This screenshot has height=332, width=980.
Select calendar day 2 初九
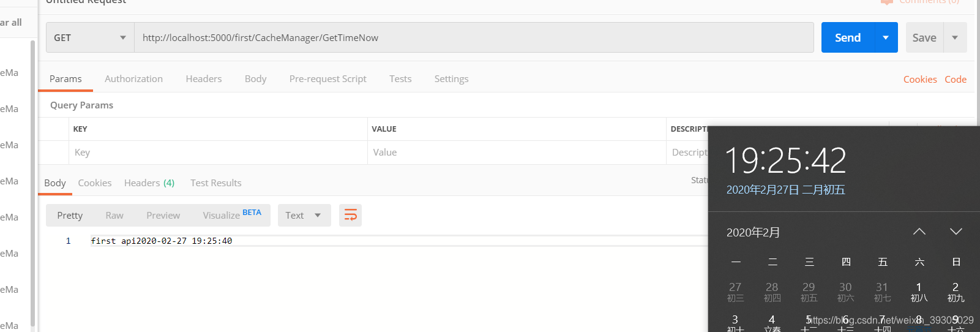pyautogui.click(x=956, y=292)
